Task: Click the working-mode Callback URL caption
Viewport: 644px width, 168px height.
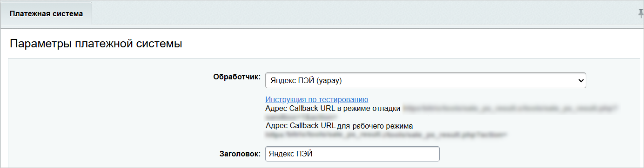Action: (x=339, y=126)
